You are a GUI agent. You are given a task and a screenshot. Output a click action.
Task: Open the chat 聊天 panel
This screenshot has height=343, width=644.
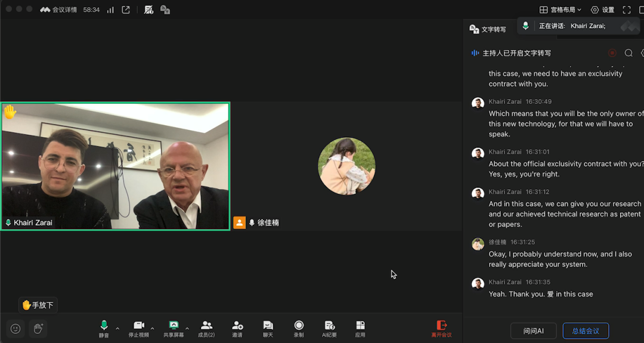click(x=268, y=327)
